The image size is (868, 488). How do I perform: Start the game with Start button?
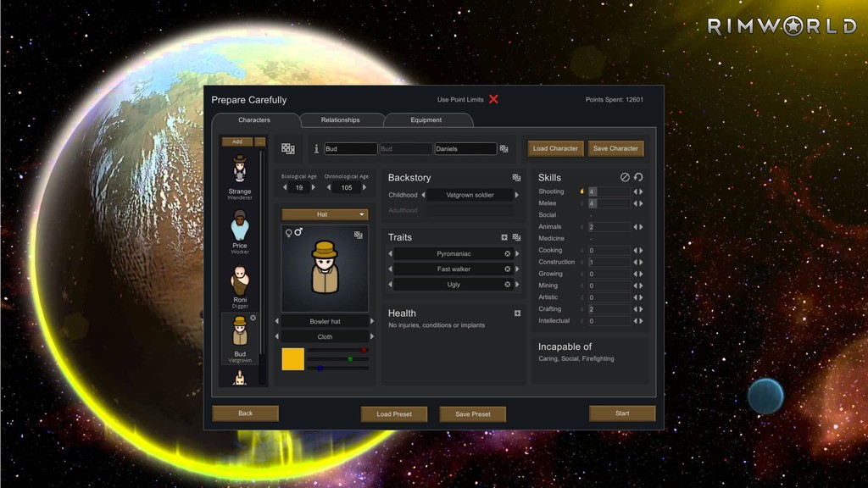point(622,413)
